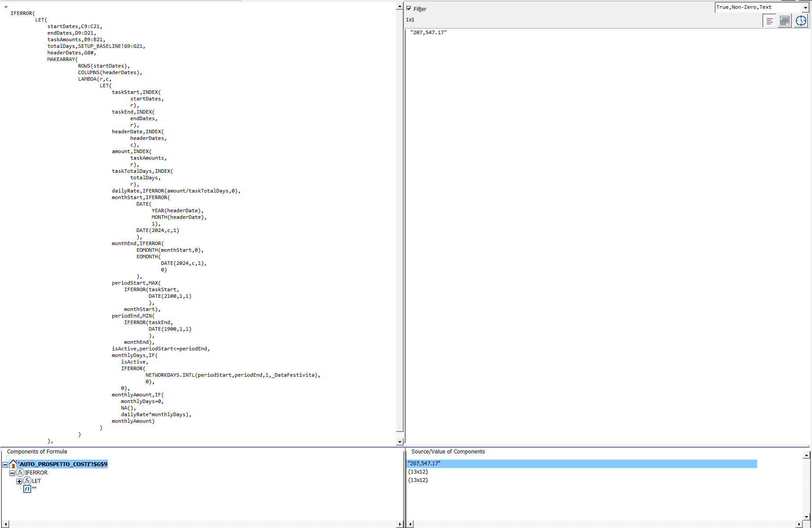The image size is (812, 528).
Task: Collapse the 'AUTO_PROSPETTO_COSTI'!$G$9 root node
Action: coord(5,464)
